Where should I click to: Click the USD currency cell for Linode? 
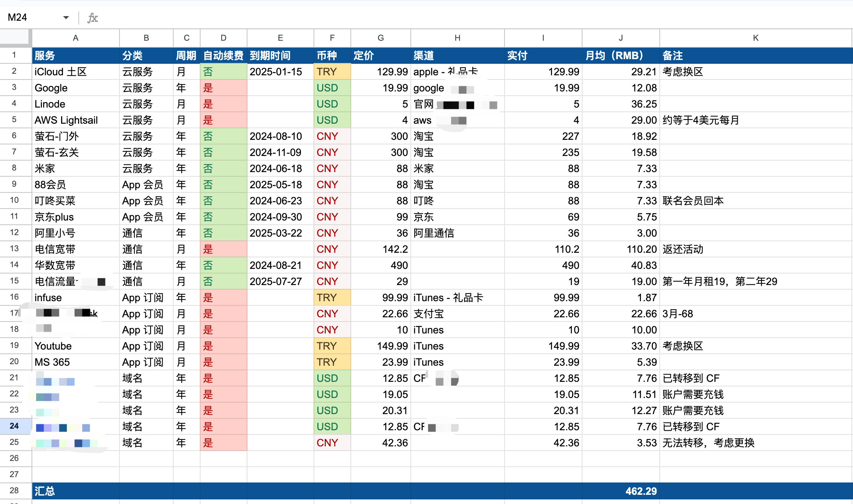[x=332, y=104]
